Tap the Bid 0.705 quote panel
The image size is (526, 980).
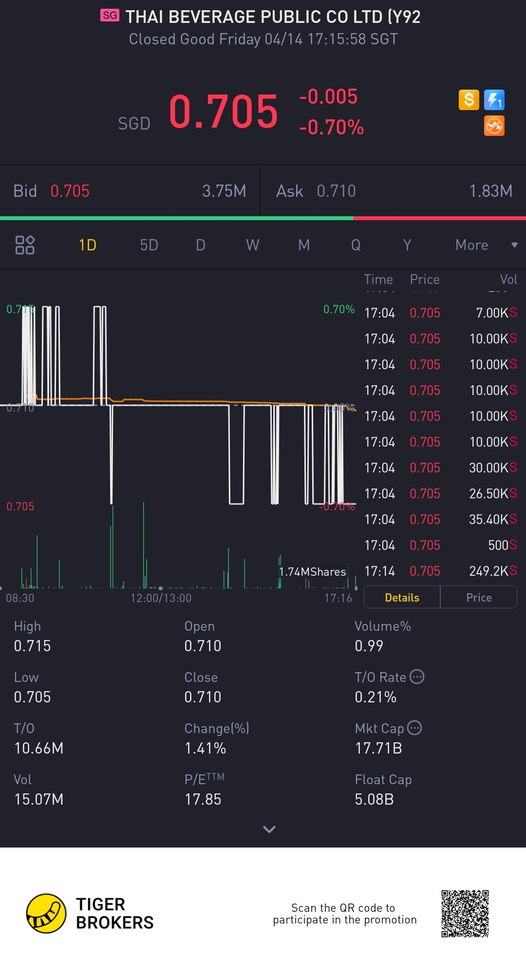coord(130,191)
